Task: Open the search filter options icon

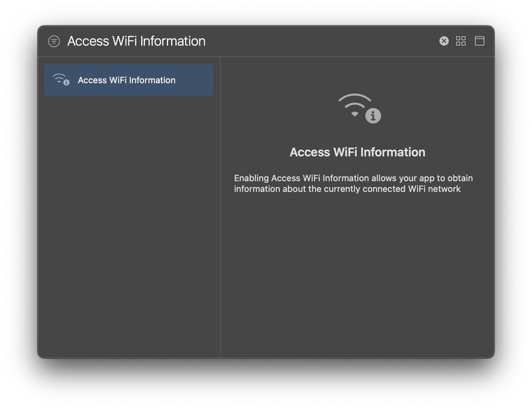Action: [54, 41]
